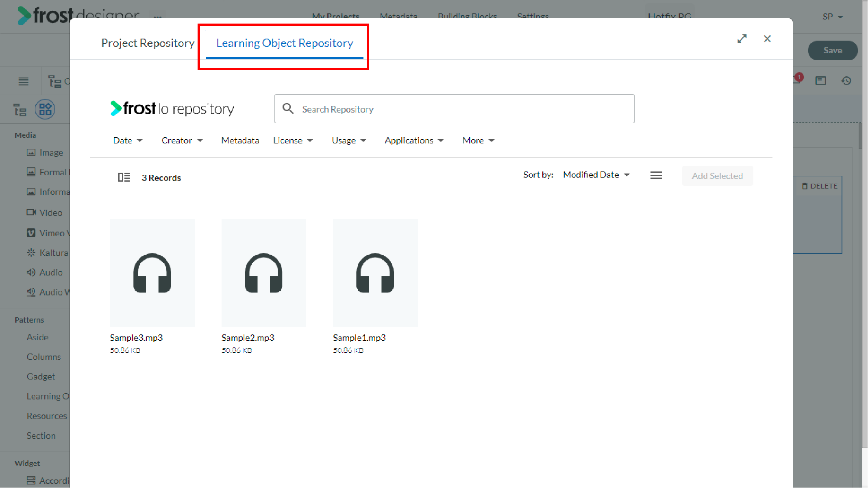This screenshot has width=868, height=488.
Task: Open the tree structure icon in the left panel
Action: coord(20,110)
